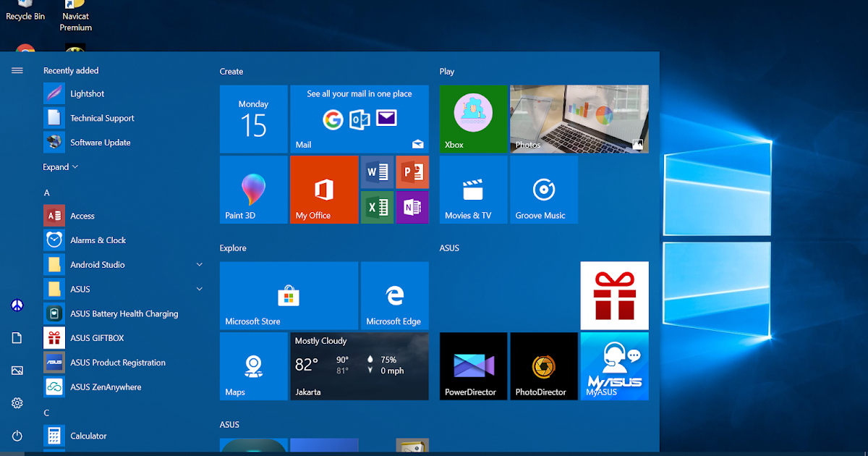Open the ASUS gift box tile
Screen dimensions: 868x456
tap(615, 296)
